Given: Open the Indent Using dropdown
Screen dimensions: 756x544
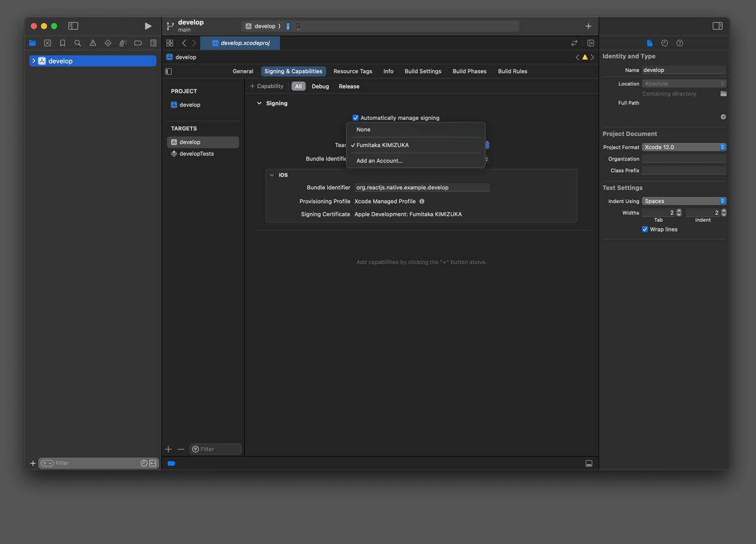Looking at the screenshot, I should [684, 202].
